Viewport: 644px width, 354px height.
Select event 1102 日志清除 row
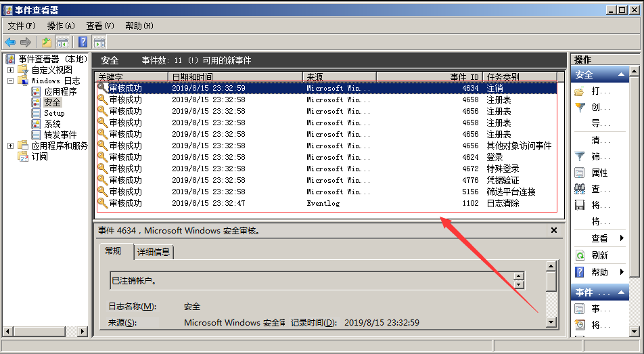tap(325, 203)
